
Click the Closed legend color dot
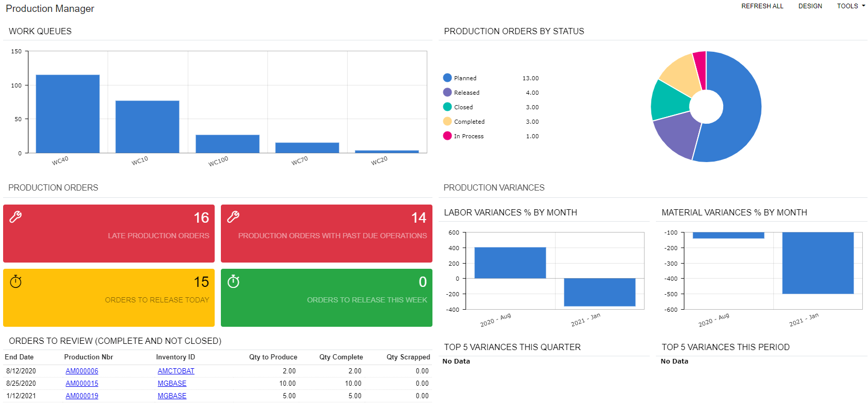coord(447,107)
